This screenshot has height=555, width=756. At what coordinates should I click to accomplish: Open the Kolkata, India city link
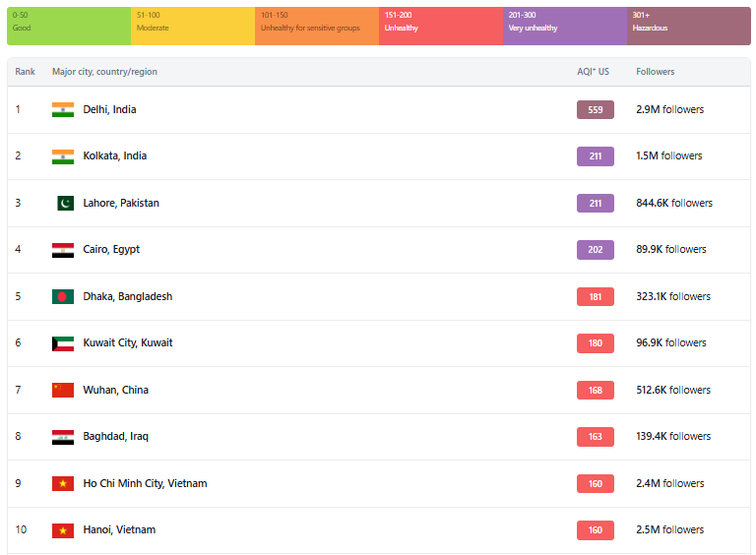click(114, 155)
